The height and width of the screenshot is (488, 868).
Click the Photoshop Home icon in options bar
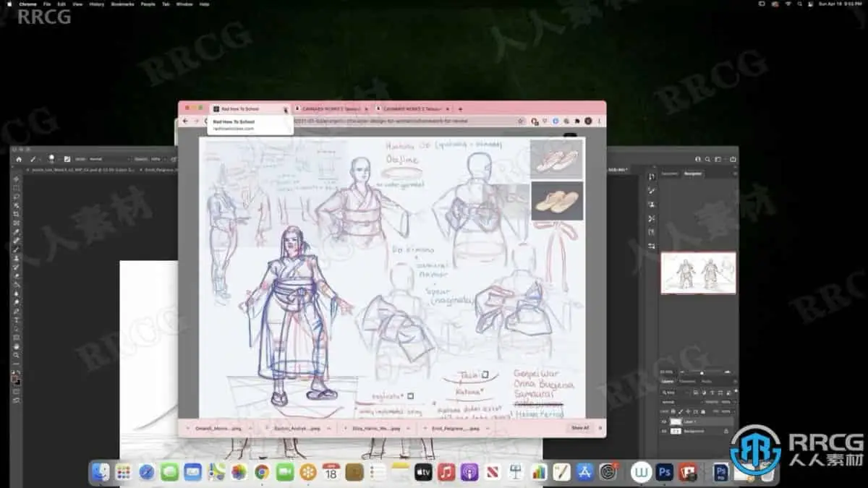pos(19,158)
